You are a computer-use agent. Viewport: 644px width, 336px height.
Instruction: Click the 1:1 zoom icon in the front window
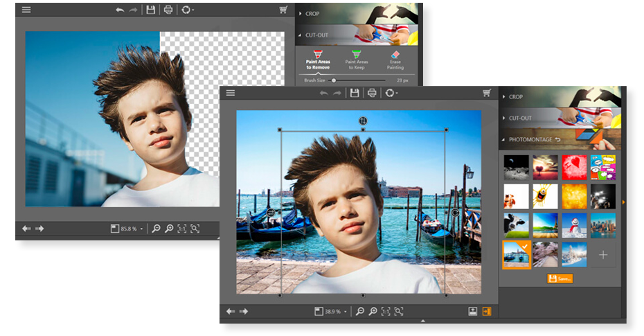pos(386,311)
